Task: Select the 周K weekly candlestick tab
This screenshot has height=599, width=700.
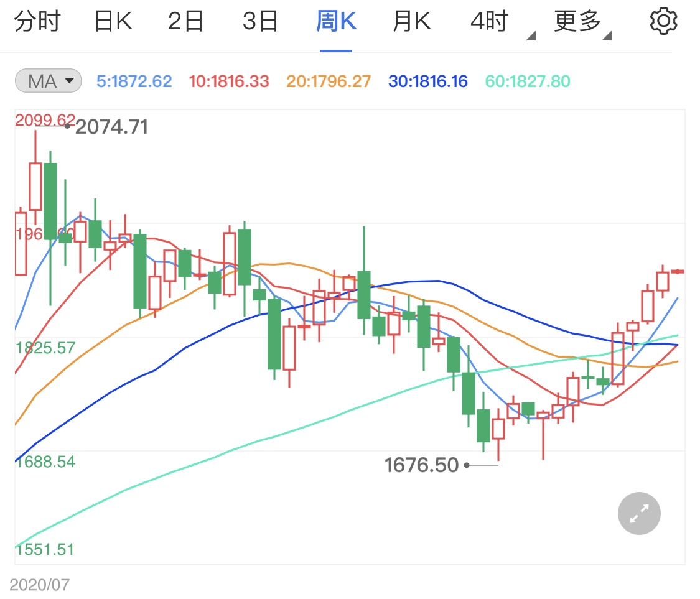Action: (x=336, y=21)
